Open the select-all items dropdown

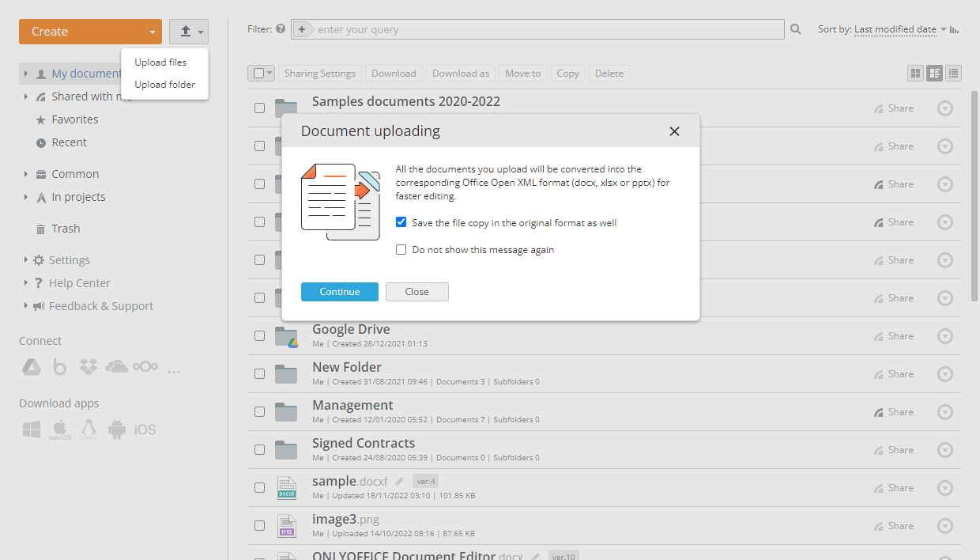tap(268, 73)
